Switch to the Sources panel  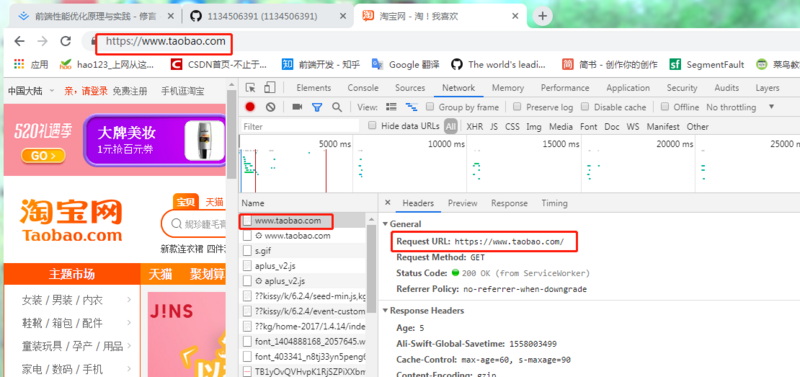(410, 88)
